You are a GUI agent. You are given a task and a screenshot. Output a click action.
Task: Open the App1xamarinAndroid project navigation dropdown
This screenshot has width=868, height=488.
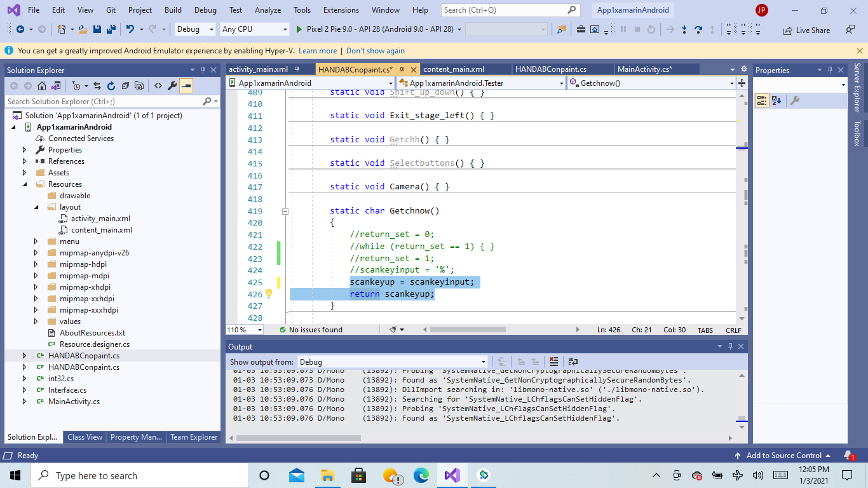pyautogui.click(x=311, y=83)
